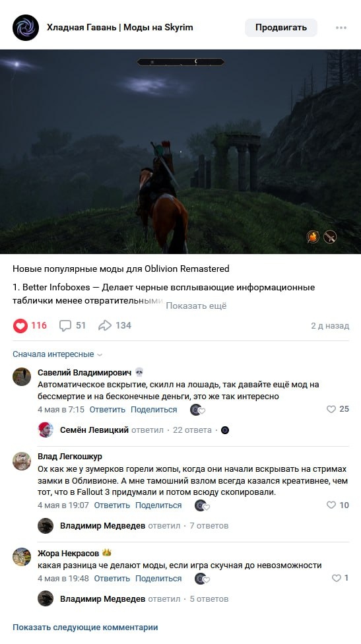
Task: Like Савелий Владимирович's comment with heart icon
Action: pos(331,409)
